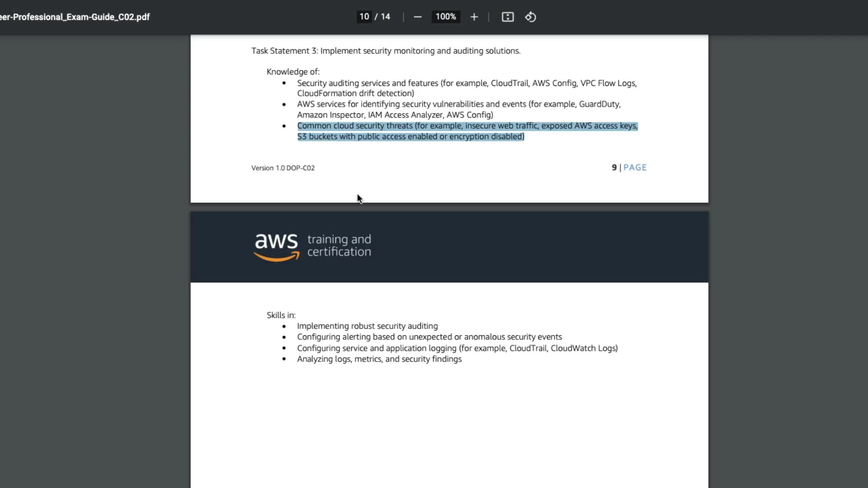Click the 'Skills in:' label
Image resolution: width=868 pixels, height=488 pixels.
pyautogui.click(x=281, y=315)
